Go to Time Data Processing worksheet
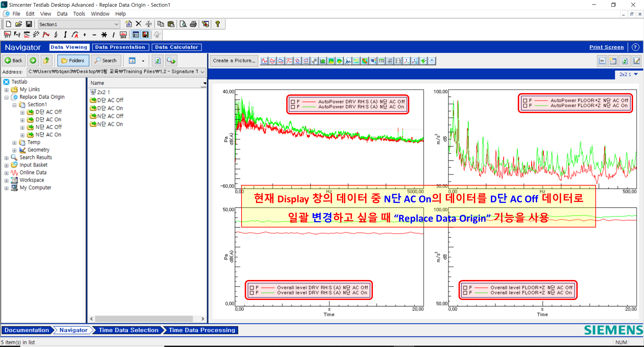 [x=202, y=330]
